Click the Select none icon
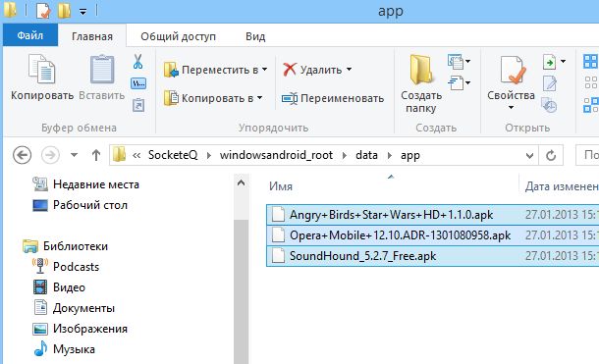The width and height of the screenshot is (599, 364). pos(590,82)
